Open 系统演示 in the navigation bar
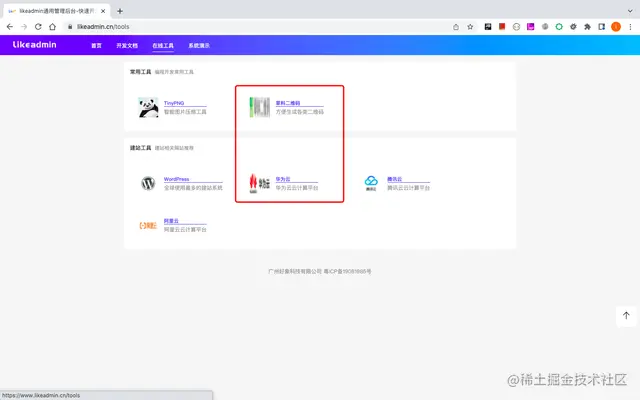The image size is (640, 400). pyautogui.click(x=199, y=45)
